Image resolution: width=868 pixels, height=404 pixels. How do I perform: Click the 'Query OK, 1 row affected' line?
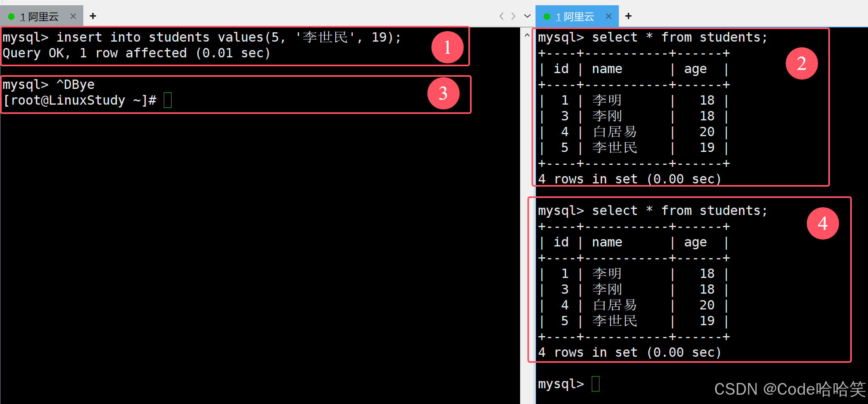tap(136, 53)
